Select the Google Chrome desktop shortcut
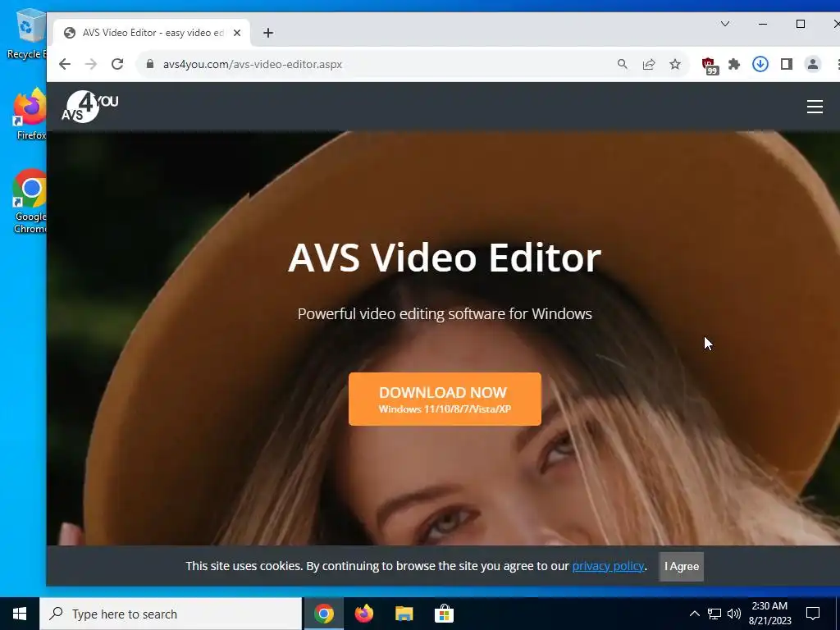The height and width of the screenshot is (630, 840). click(30, 202)
